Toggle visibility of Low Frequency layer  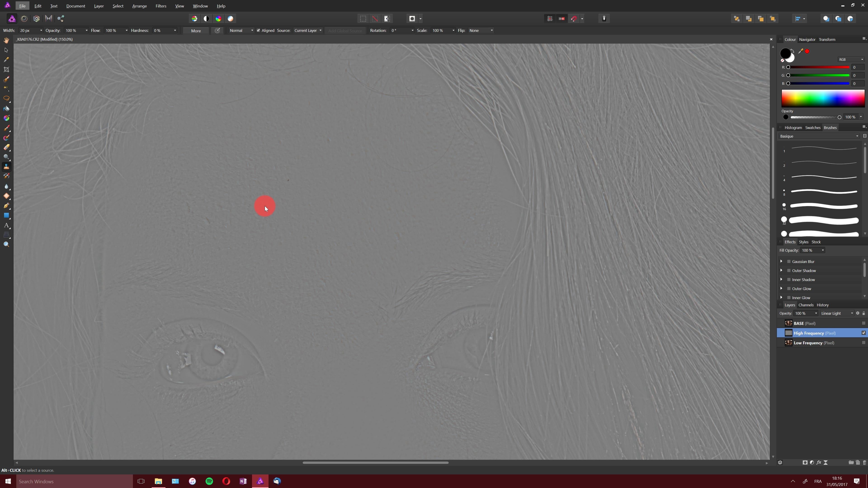pyautogui.click(x=863, y=343)
